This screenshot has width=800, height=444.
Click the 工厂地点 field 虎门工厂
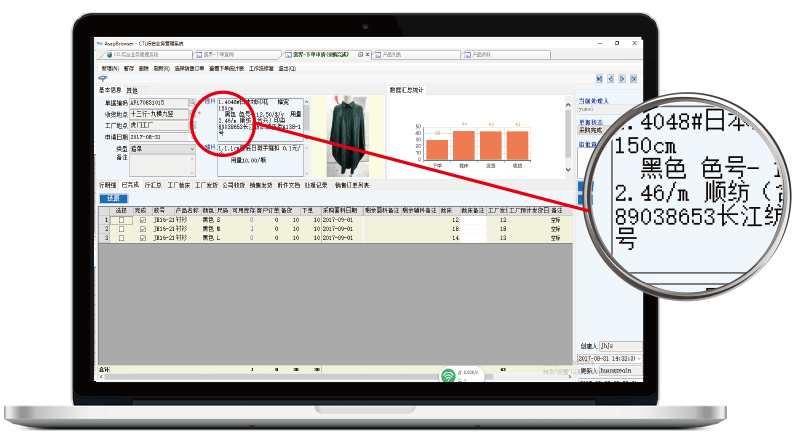159,125
